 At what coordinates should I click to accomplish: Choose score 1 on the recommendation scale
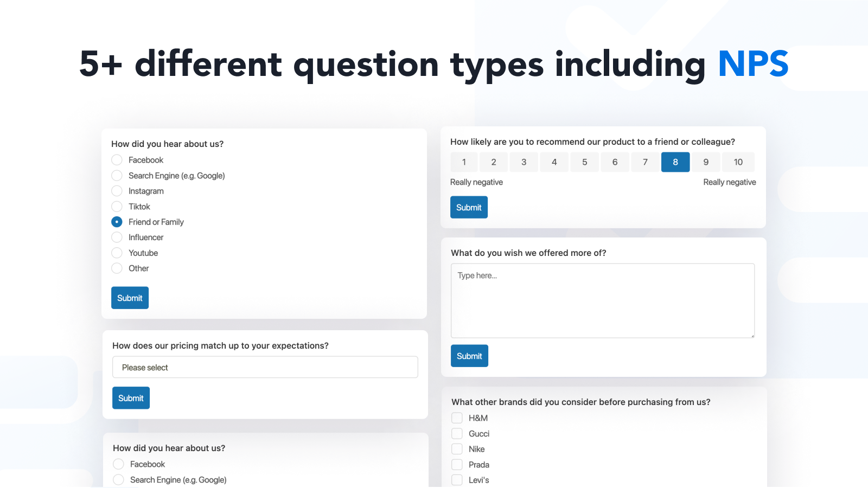click(464, 162)
